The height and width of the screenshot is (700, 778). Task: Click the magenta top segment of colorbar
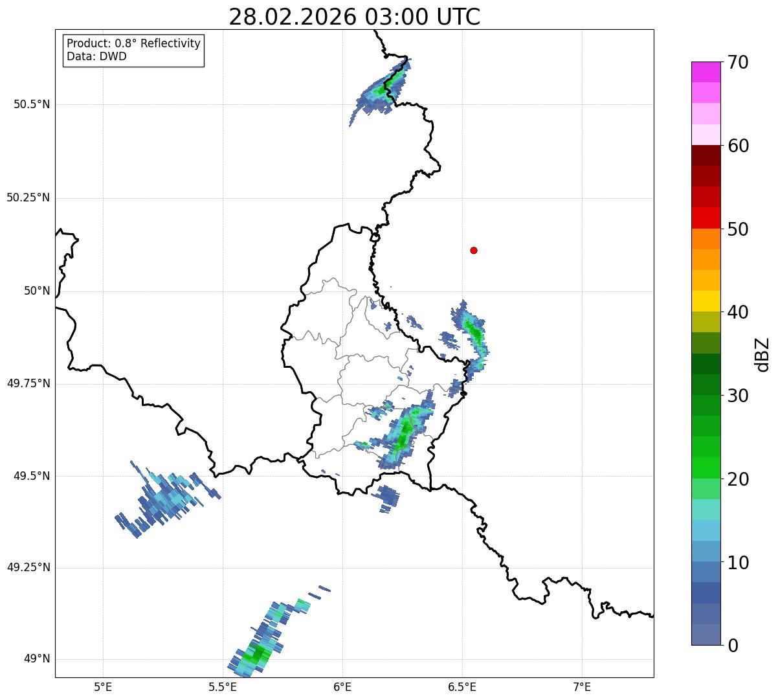706,72
